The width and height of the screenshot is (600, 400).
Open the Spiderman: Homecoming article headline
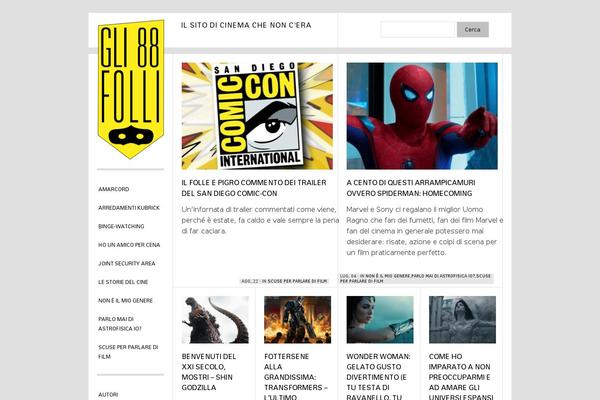[411, 188]
